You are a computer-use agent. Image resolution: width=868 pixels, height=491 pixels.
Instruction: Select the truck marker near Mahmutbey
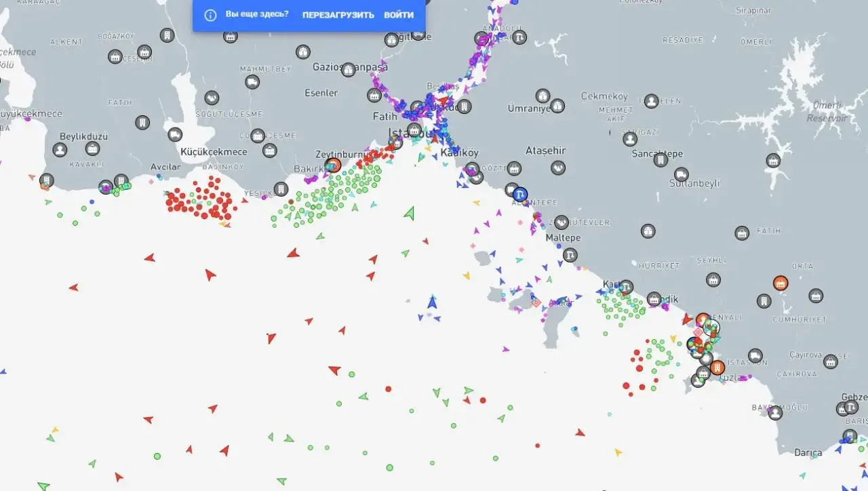252,82
